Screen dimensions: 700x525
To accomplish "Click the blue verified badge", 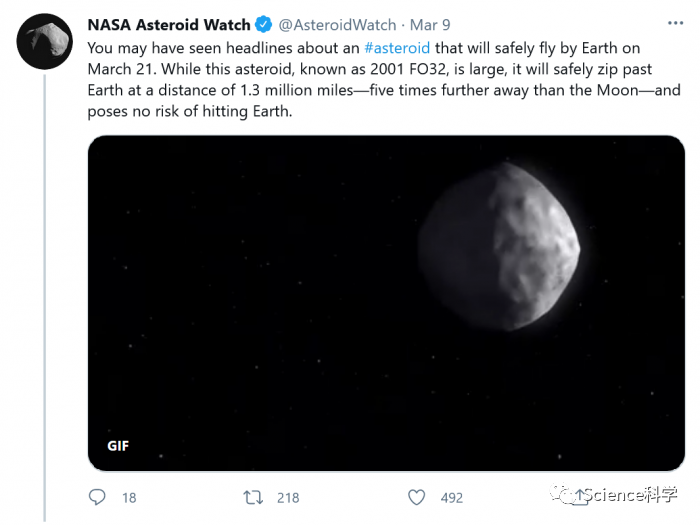I will 263,25.
